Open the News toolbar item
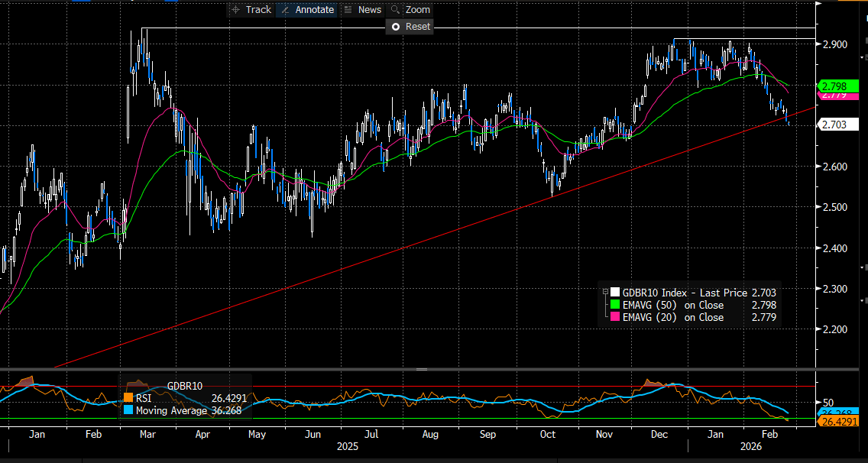Screen dimensions: 868x463 (369, 10)
